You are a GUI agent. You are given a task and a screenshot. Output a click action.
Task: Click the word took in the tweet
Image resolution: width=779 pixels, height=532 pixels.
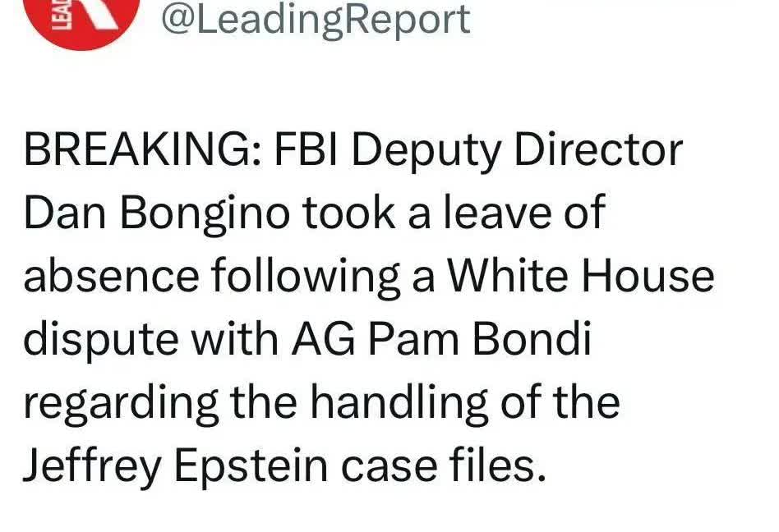pos(348,213)
